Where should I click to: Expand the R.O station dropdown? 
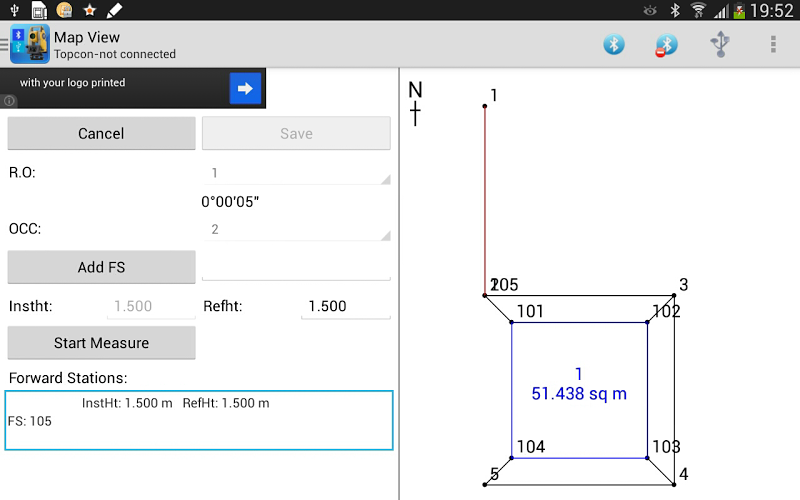click(296, 173)
